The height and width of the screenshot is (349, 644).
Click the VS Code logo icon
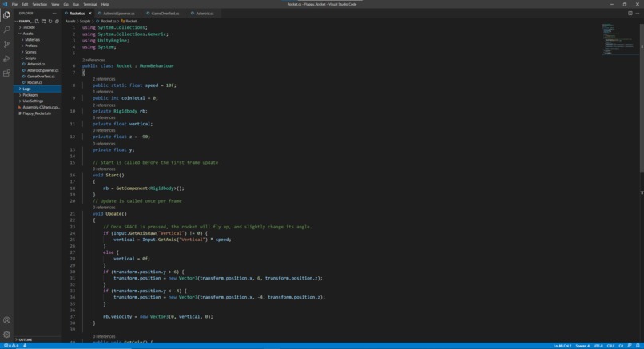(5, 4)
